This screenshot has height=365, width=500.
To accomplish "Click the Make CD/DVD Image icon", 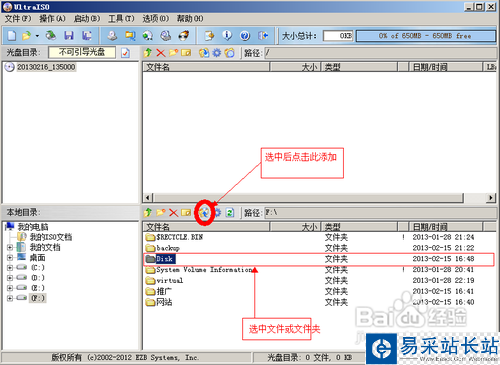I will point(112,36).
